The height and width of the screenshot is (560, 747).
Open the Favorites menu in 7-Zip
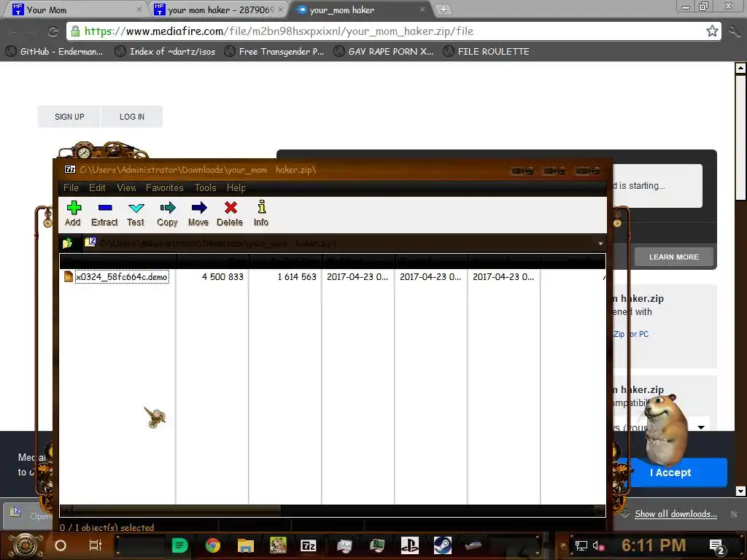tap(164, 187)
